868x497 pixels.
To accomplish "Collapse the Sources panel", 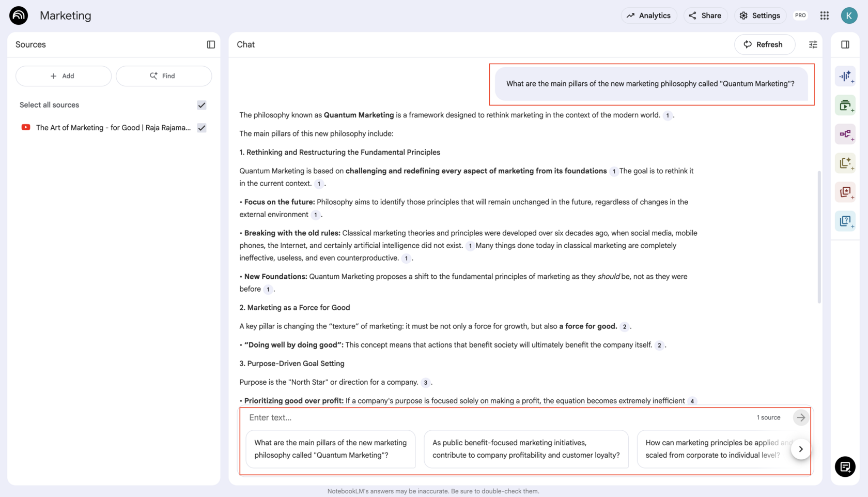I will pyautogui.click(x=211, y=44).
